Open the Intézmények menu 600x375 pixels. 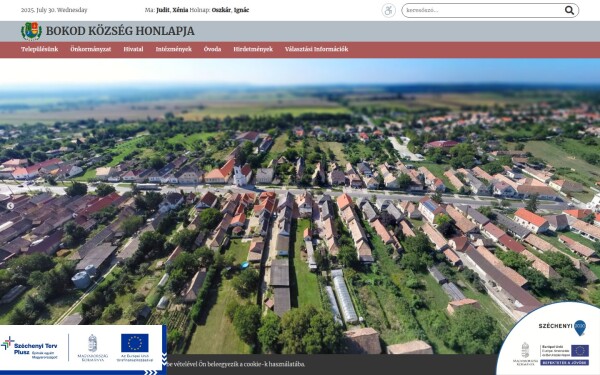[173, 49]
